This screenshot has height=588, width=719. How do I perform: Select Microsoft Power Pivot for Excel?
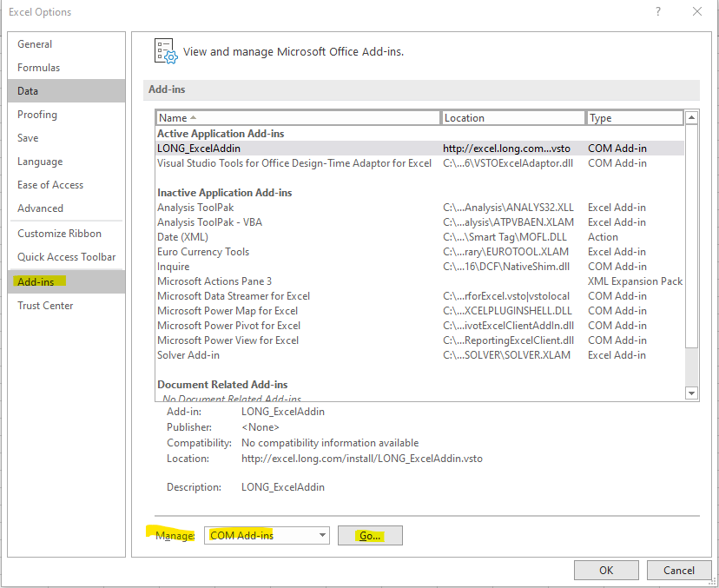click(420, 326)
